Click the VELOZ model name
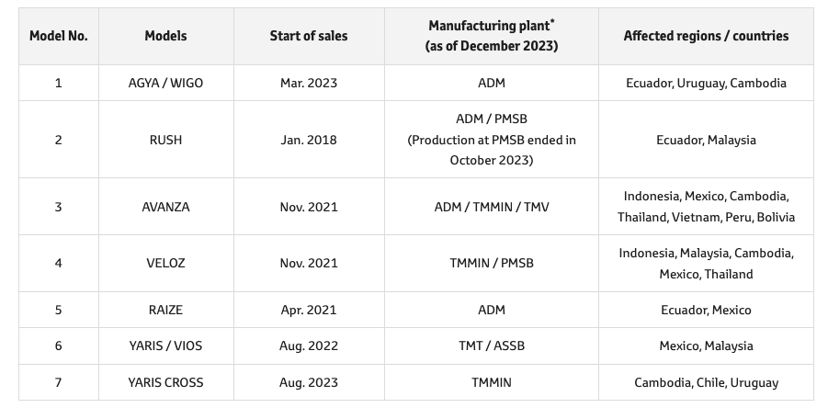This screenshot has height=419, width=827. [165, 263]
